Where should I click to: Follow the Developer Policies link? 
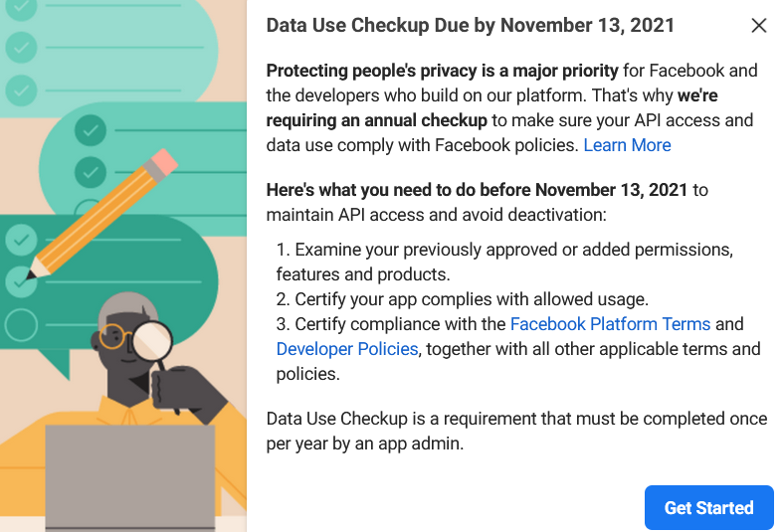(x=347, y=349)
